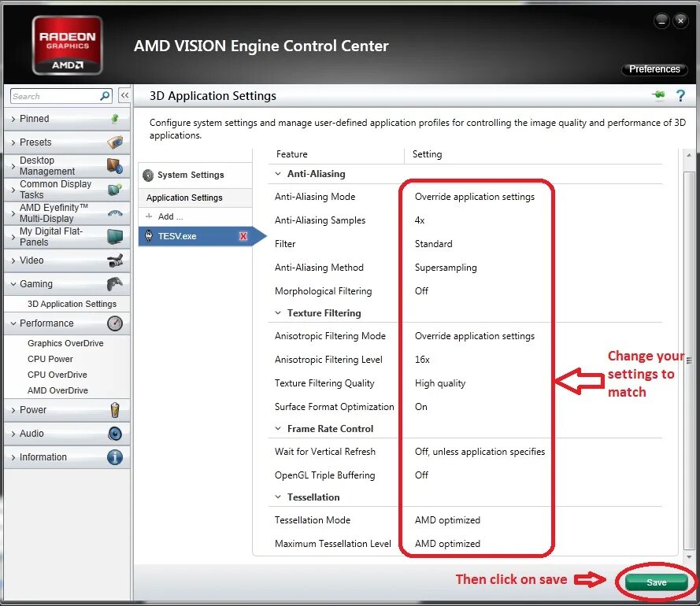Click Add to create application profile
Viewport: 700px width, 606px height.
170,216
